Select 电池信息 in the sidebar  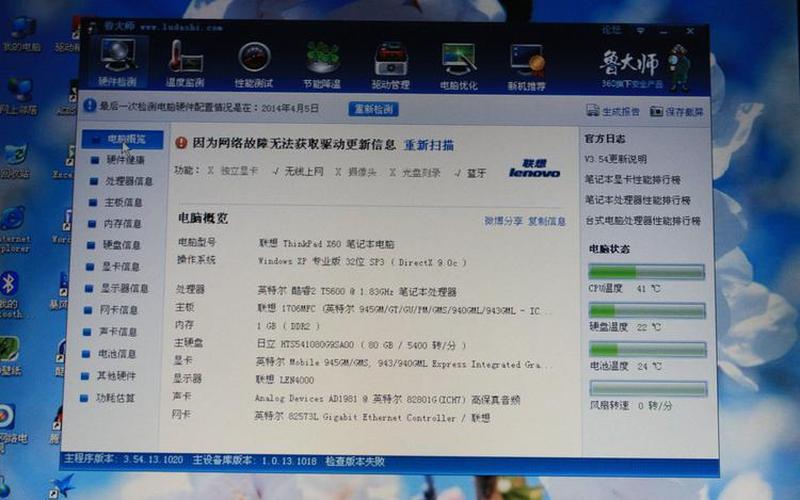[108, 354]
